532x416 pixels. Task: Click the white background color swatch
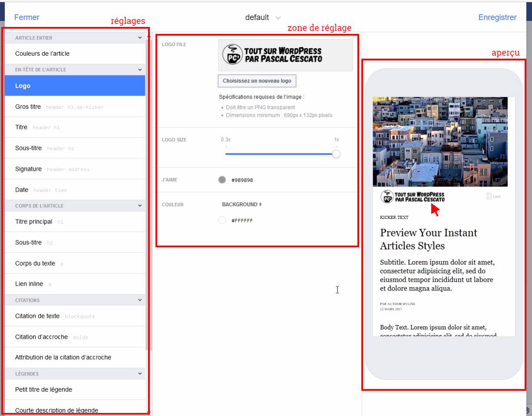click(222, 220)
